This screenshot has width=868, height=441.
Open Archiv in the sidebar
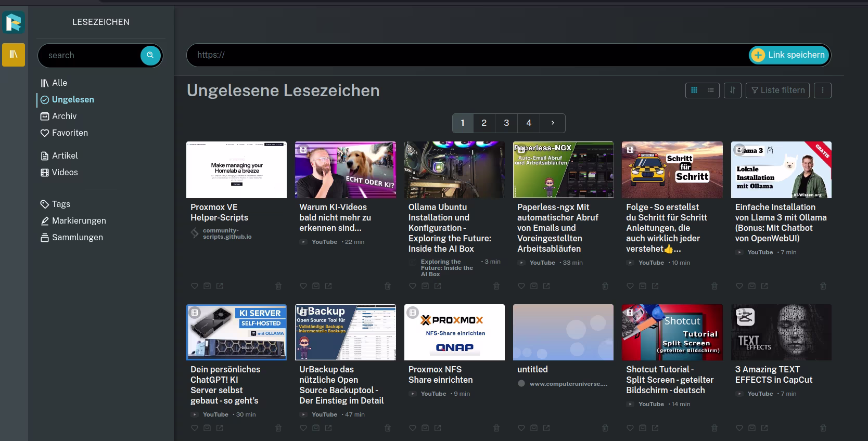click(x=59, y=116)
